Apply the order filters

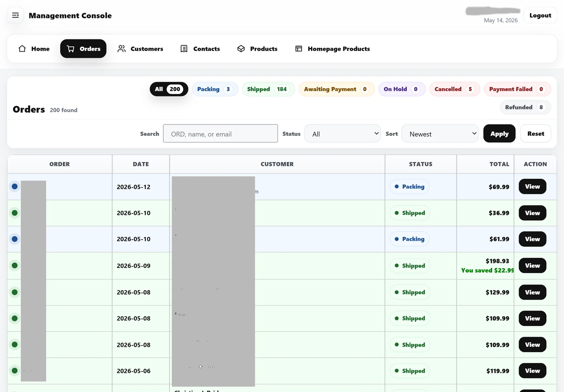pos(499,134)
